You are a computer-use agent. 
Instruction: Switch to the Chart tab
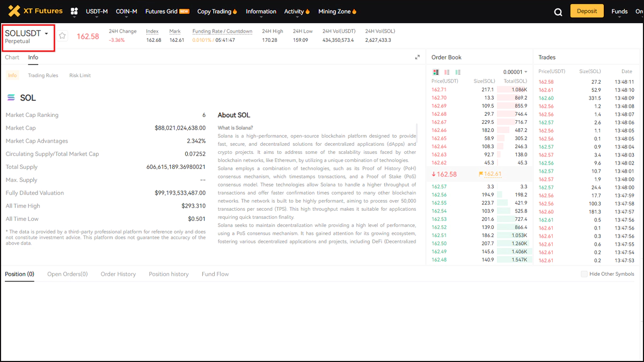12,57
